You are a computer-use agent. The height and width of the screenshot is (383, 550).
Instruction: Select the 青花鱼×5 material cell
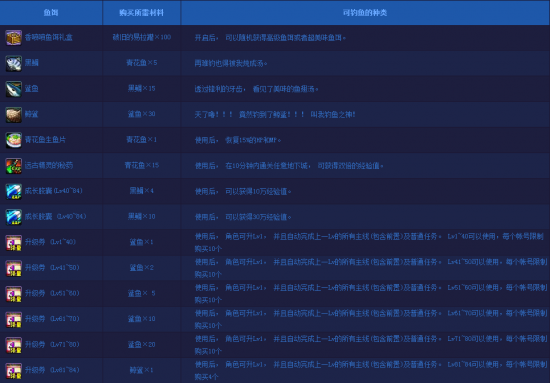(x=142, y=63)
